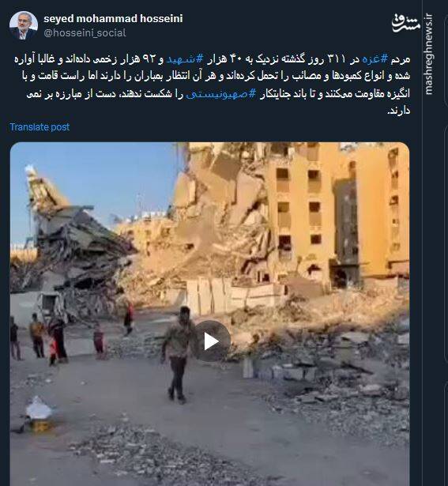Click the play button on the video
Viewport: 448px width, 486px height.
[x=211, y=341]
